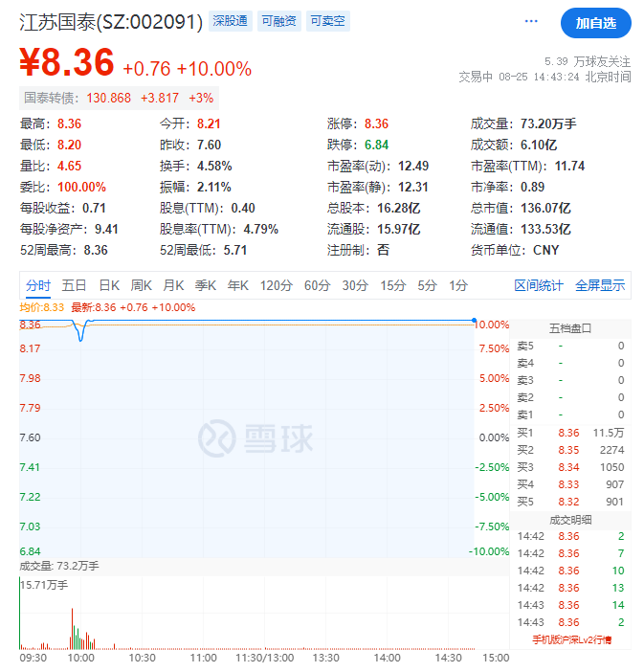Image resolution: width=644 pixels, height=672 pixels.
Task: Click 买5 bid row at 8.32
Action: (570, 502)
